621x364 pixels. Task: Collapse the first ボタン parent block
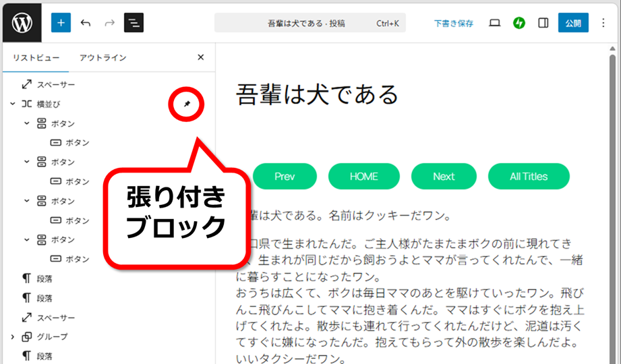coord(27,123)
